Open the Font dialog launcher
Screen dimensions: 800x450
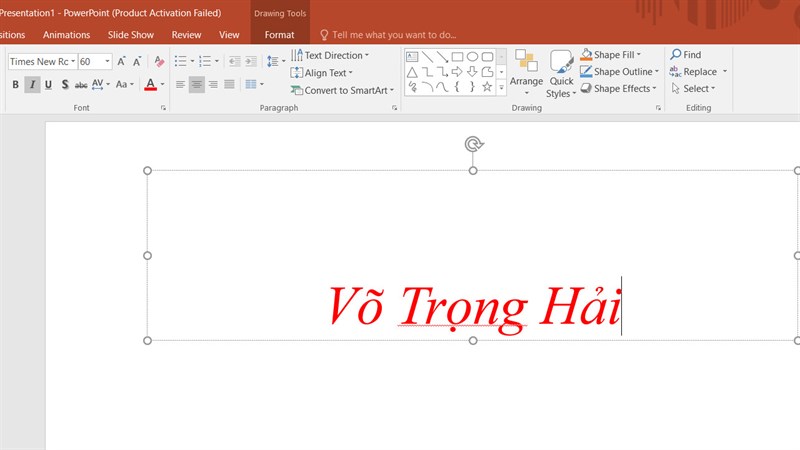click(x=163, y=108)
